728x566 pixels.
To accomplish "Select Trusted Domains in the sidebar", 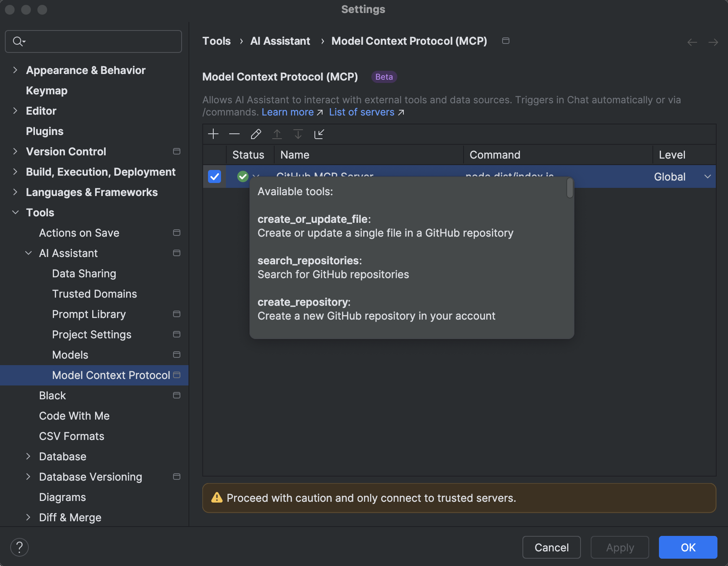I will [94, 294].
